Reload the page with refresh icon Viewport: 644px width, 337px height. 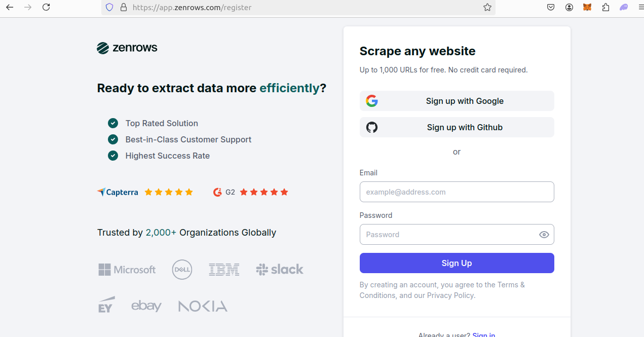[x=46, y=7]
